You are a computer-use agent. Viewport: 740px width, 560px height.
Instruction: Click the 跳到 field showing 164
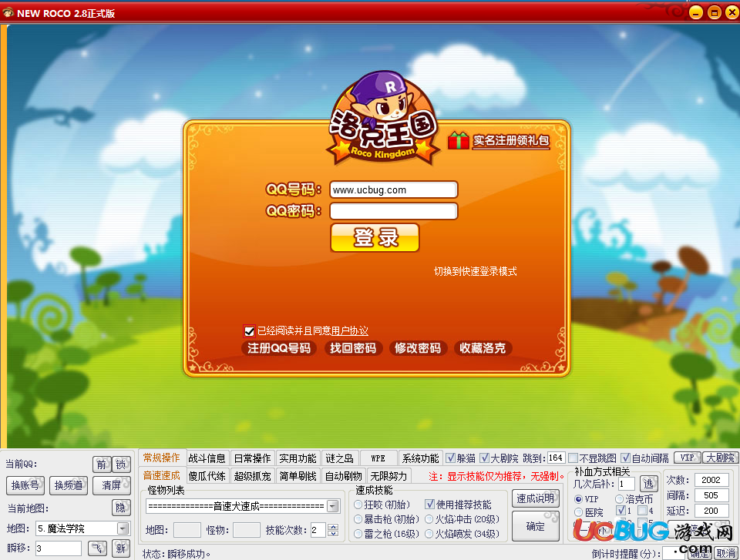pos(556,458)
